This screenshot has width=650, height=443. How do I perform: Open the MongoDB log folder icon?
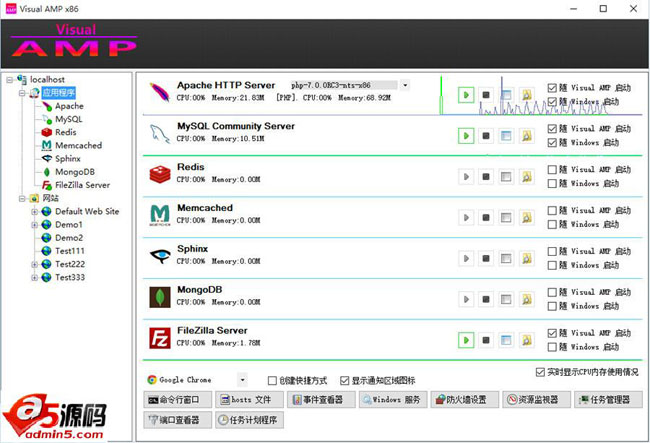[x=526, y=299]
